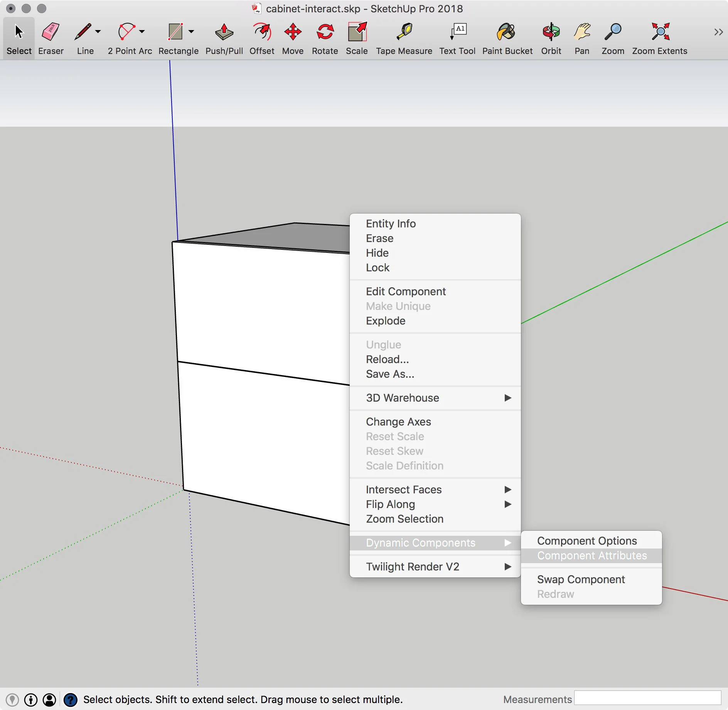
Task: Open Component Attributes
Action: tap(591, 555)
